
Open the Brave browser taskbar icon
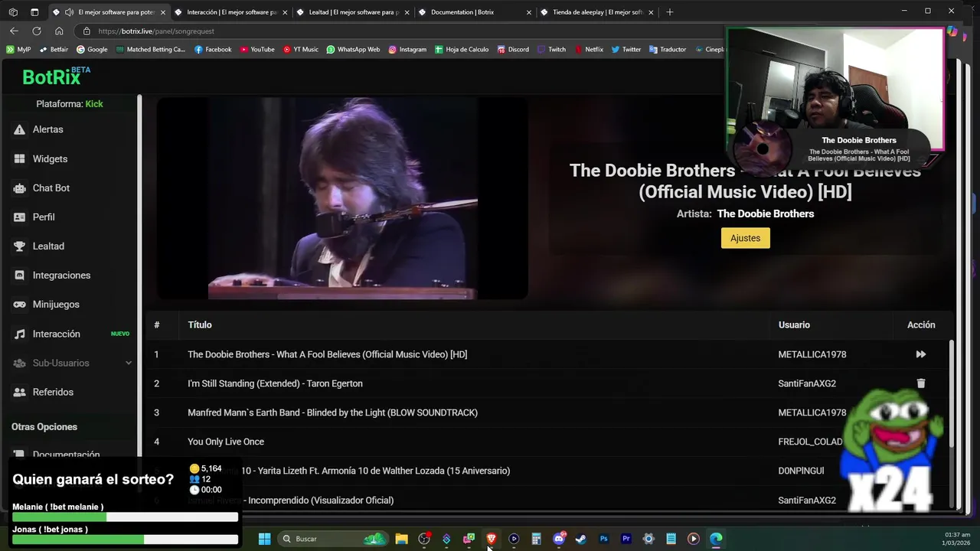pos(491,539)
